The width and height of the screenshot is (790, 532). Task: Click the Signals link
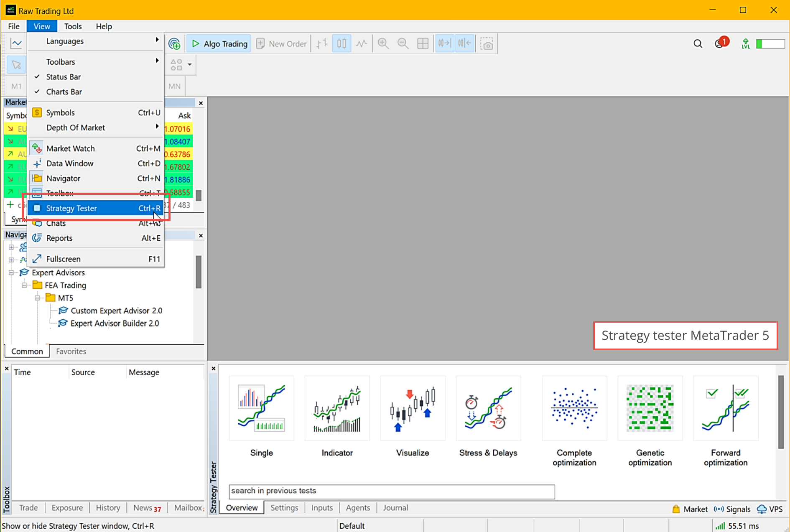[732, 509]
